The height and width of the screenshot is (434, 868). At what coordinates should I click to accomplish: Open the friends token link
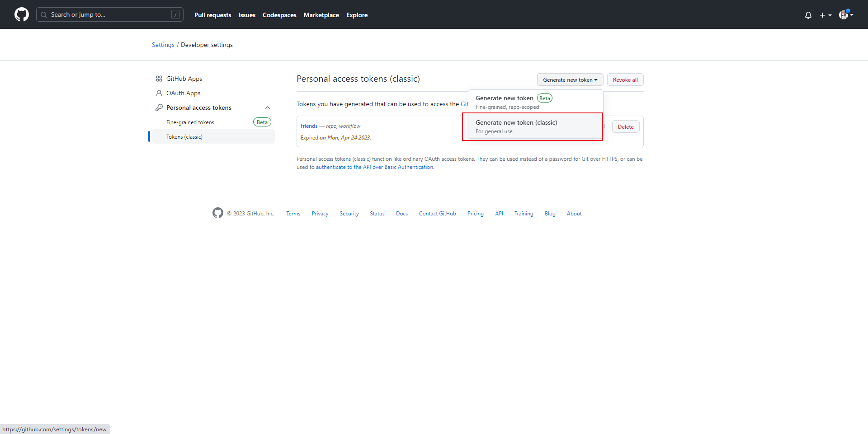pos(309,126)
